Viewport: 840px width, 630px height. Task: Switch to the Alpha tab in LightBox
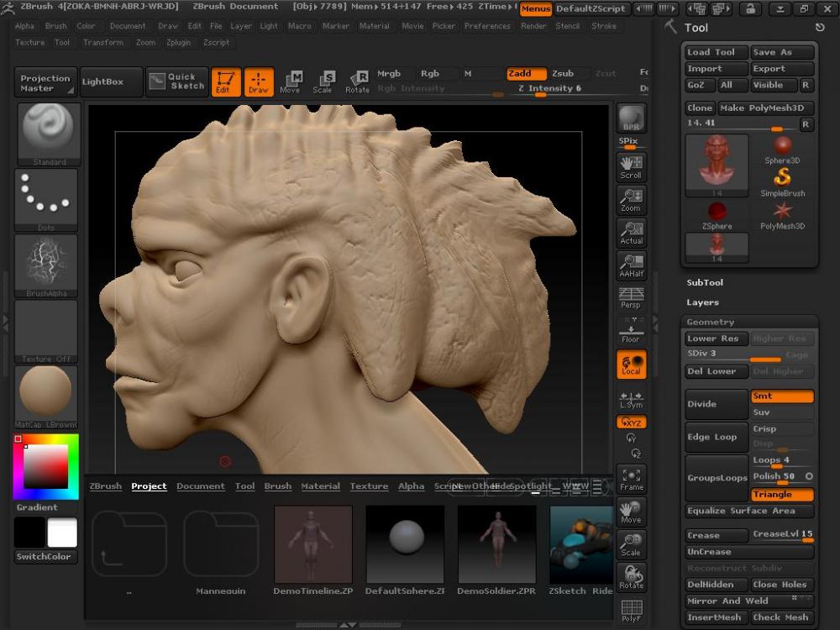click(x=411, y=486)
